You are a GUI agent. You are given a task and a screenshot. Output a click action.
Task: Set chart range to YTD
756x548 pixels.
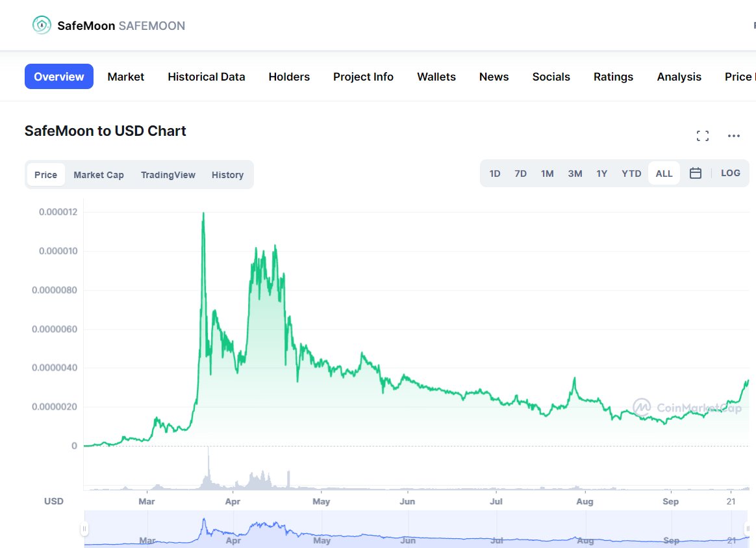point(631,174)
